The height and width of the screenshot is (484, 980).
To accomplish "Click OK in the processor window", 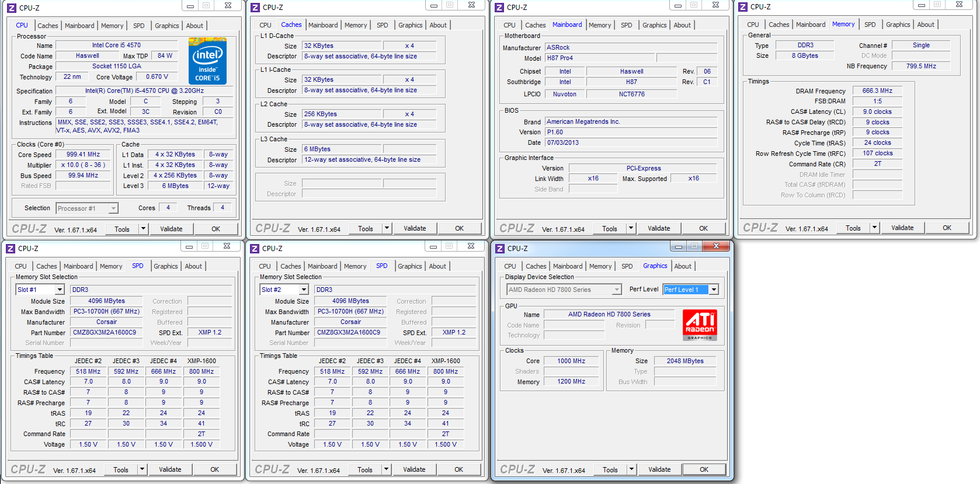I will 216,229.
